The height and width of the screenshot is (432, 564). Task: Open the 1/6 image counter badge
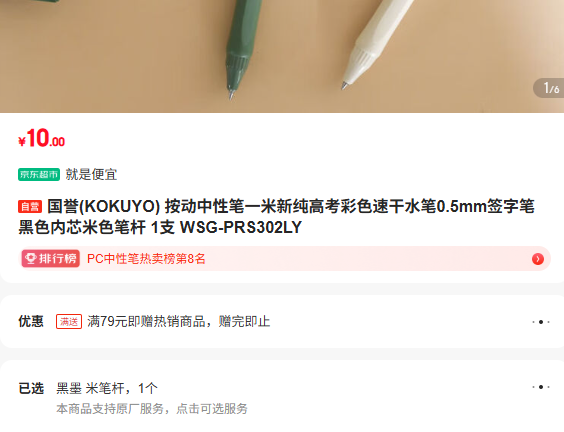pyautogui.click(x=549, y=88)
